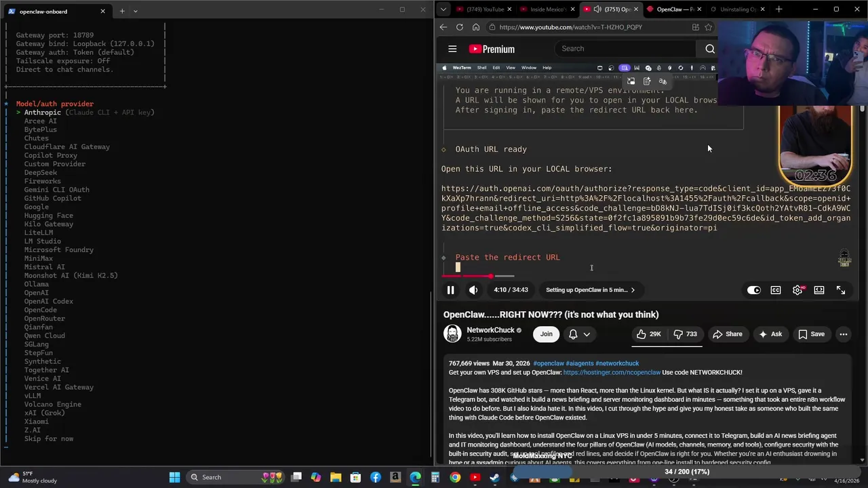Add page to favorites star icon
This screenshot has width=868, height=488.
(709, 27)
